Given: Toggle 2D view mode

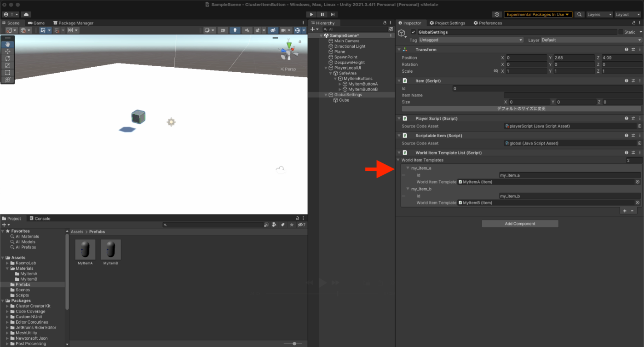Looking at the screenshot, I should 223,30.
